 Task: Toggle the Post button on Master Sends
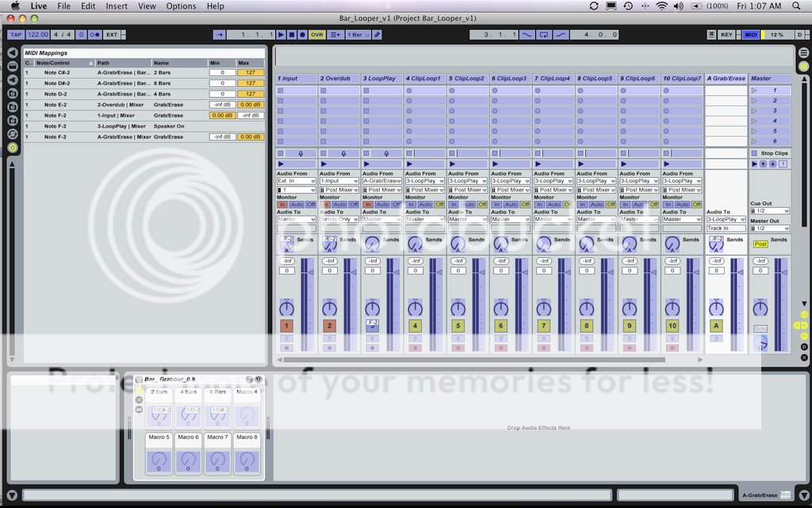tap(760, 244)
